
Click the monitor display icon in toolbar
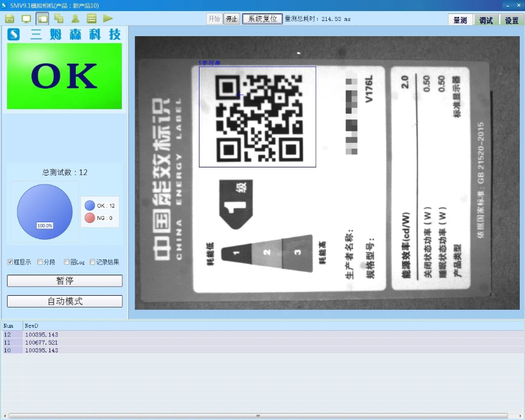26,19
